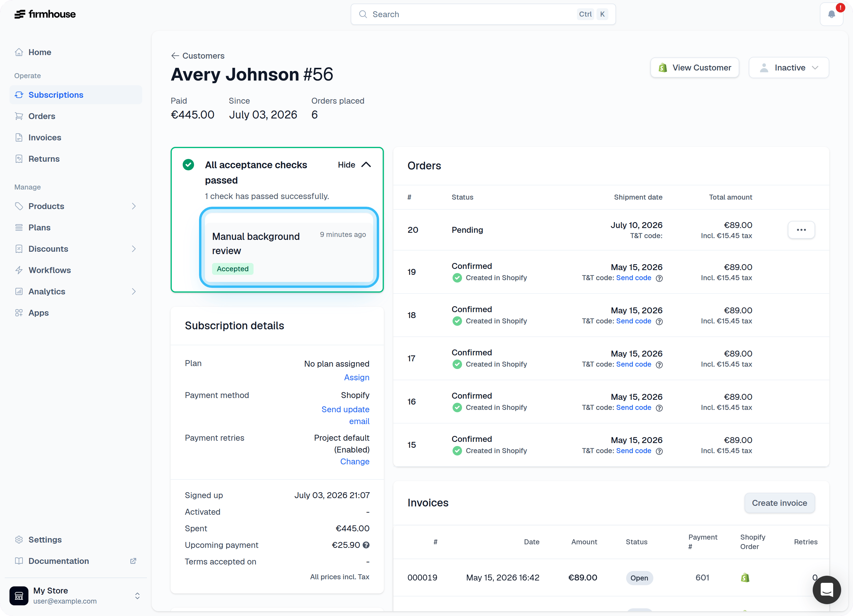Click the Accepted status badge
This screenshot has height=616, width=853.
pyautogui.click(x=233, y=269)
